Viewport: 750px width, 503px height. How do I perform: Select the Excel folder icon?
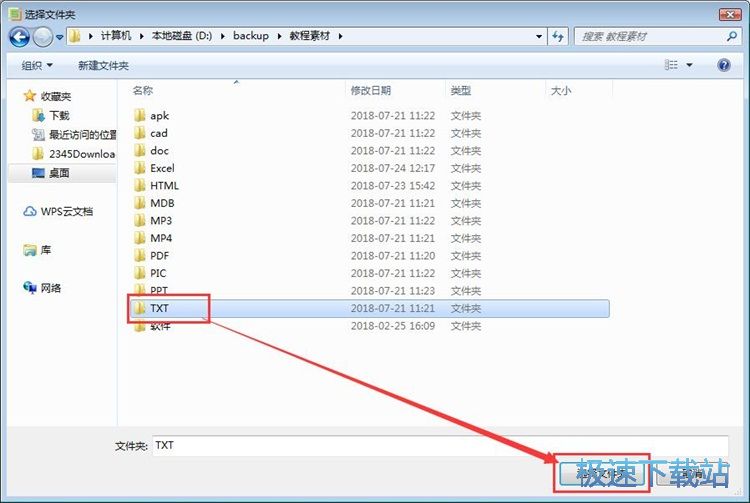pyautogui.click(x=140, y=168)
